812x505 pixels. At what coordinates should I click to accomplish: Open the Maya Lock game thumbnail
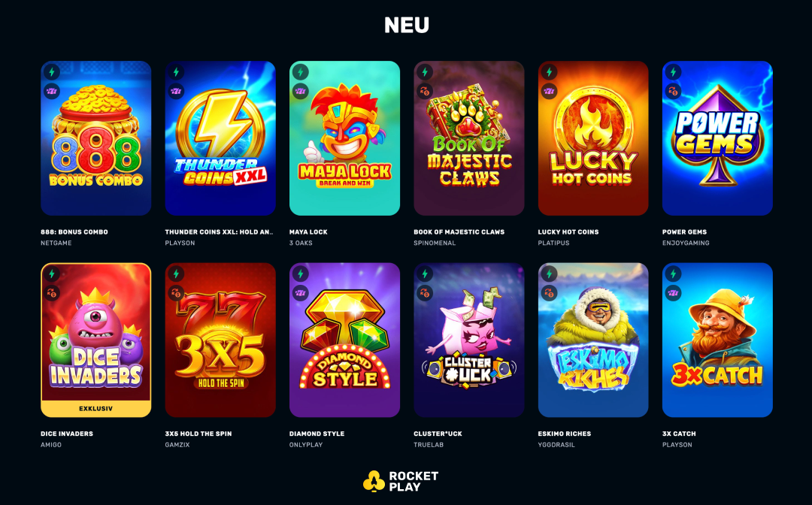click(344, 138)
